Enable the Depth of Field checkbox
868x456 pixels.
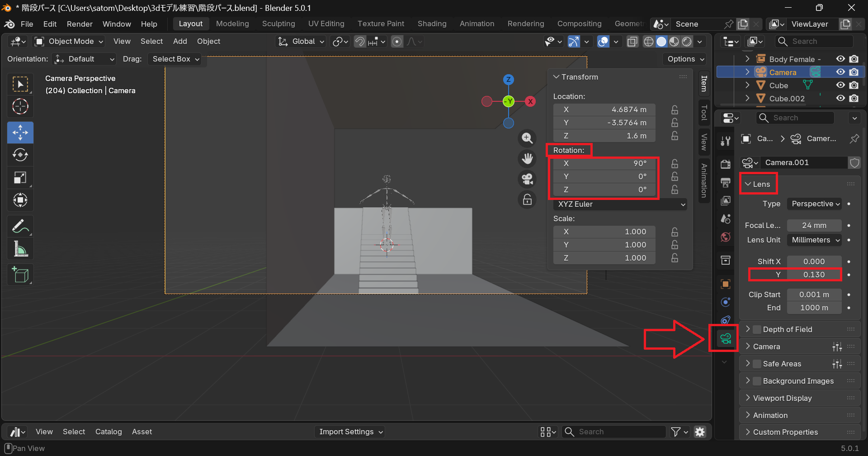pyautogui.click(x=757, y=329)
